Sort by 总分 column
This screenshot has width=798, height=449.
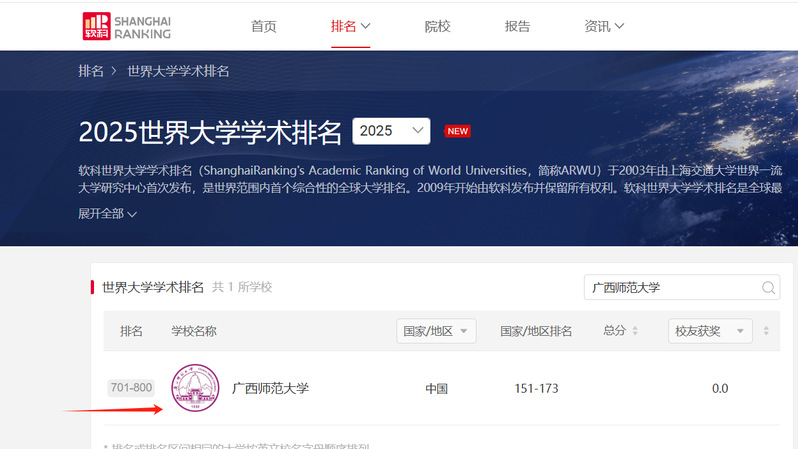coord(620,331)
